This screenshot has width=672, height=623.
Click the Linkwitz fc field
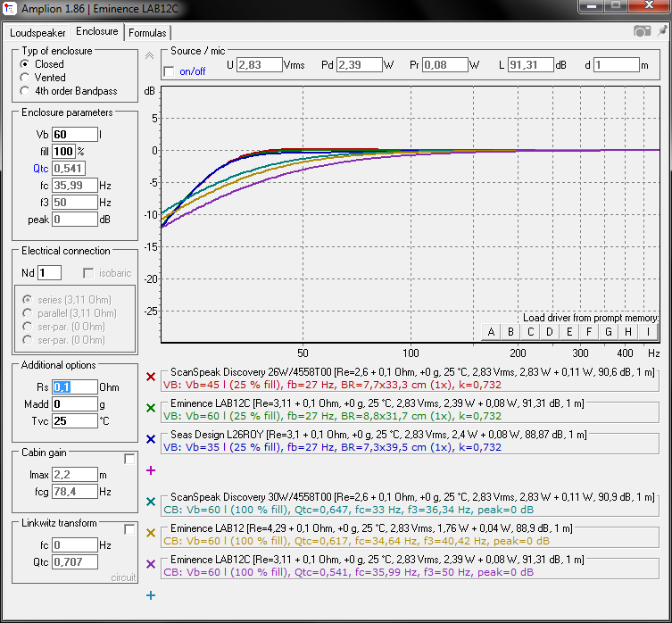pyautogui.click(x=75, y=545)
